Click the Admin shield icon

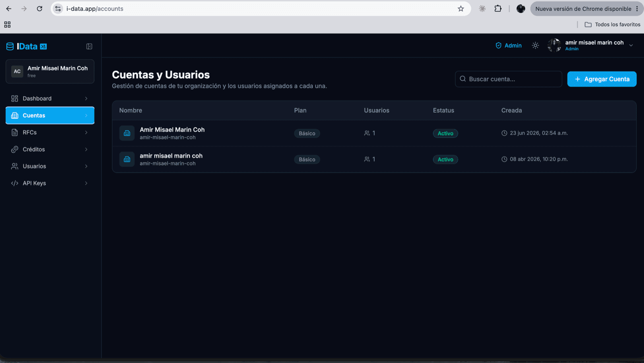[498, 46]
